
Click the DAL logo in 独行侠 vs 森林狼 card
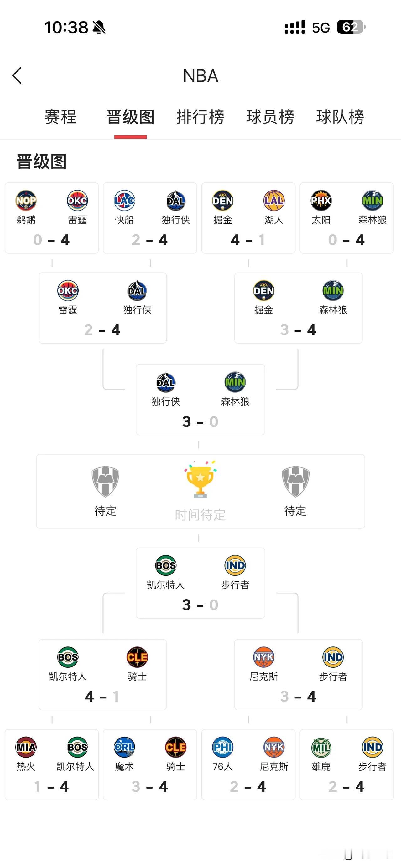[x=166, y=383]
